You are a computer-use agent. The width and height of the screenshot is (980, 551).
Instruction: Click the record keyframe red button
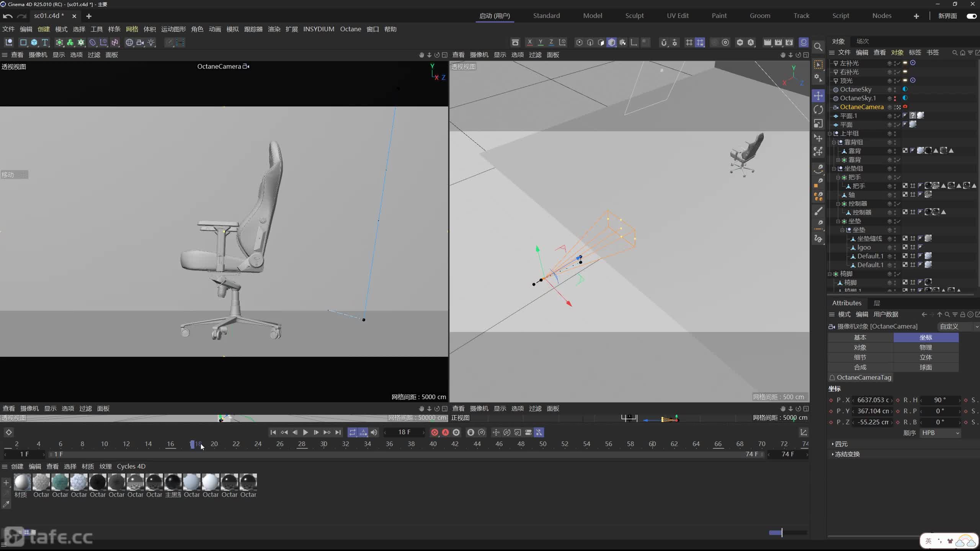coord(435,432)
